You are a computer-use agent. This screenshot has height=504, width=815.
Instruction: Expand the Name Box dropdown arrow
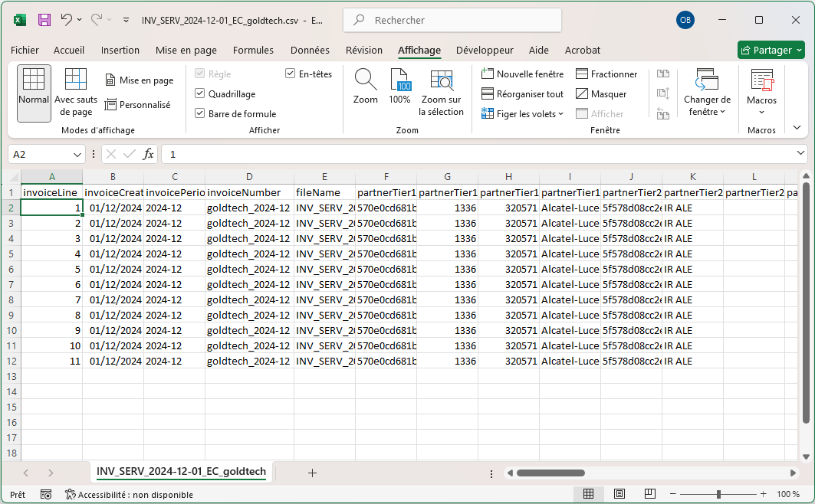coord(77,154)
